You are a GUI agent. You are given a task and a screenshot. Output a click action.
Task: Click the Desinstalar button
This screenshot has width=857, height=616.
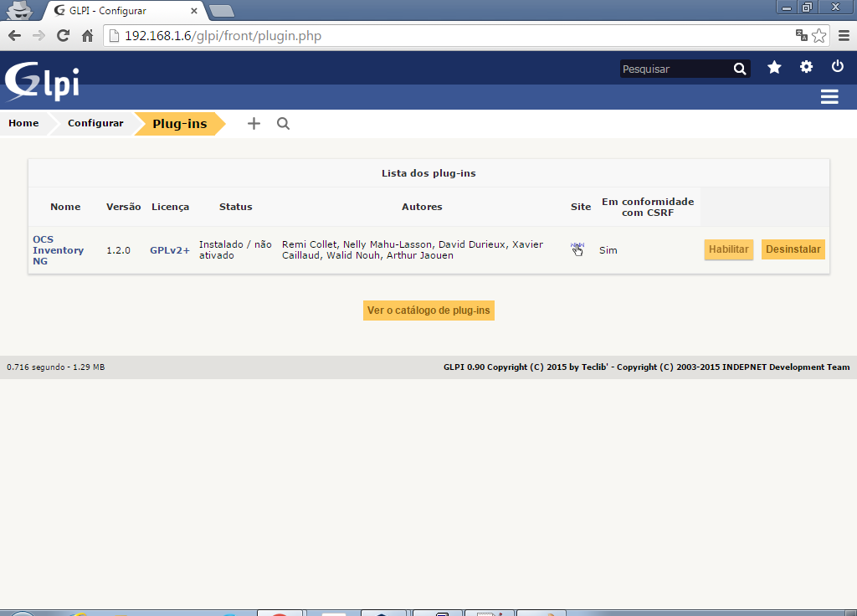click(793, 249)
